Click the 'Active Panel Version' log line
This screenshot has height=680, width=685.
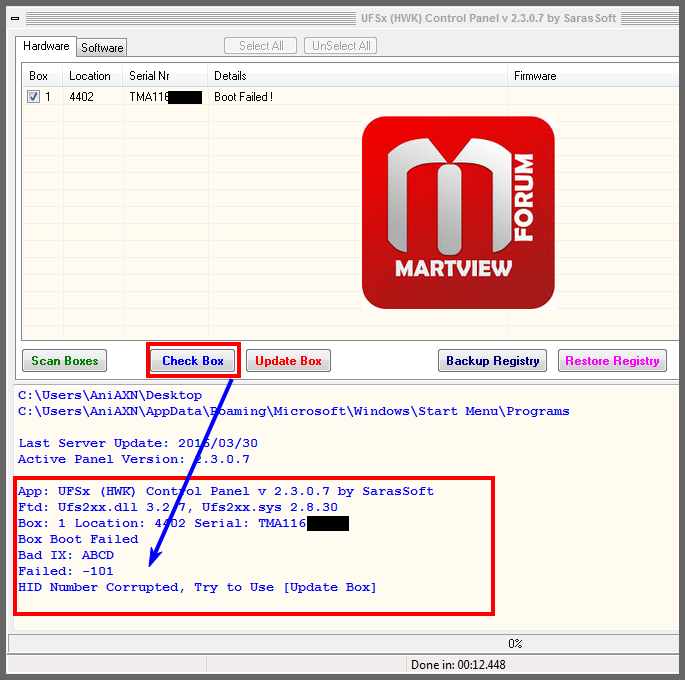pos(134,459)
